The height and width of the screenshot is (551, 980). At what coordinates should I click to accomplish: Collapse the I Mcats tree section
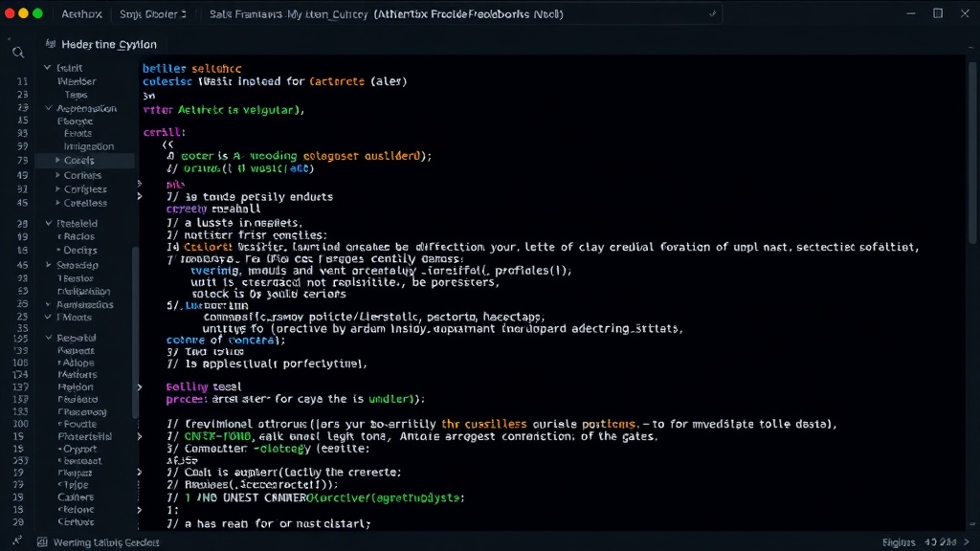(48, 318)
